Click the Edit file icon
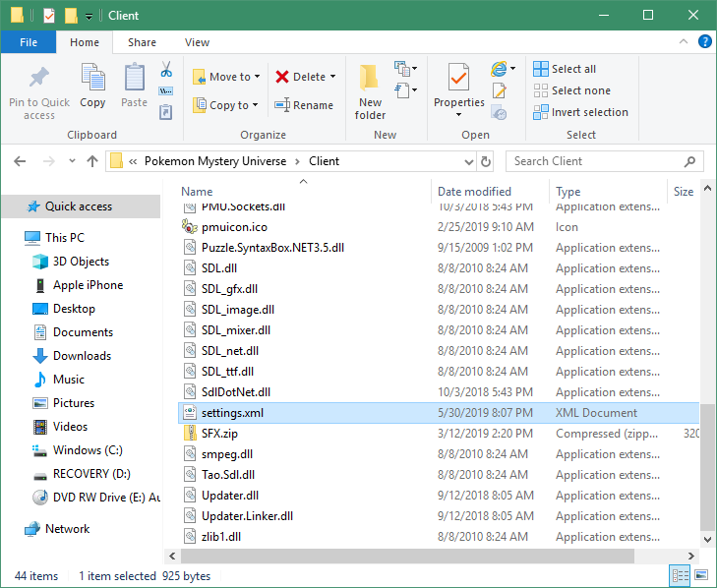 tap(500, 90)
